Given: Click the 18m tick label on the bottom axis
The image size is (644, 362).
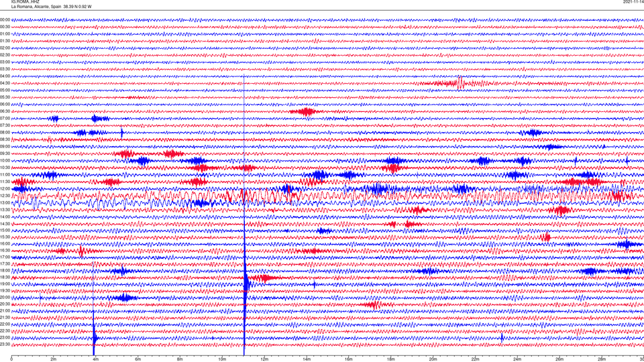Looking at the screenshot, I should point(390,359).
